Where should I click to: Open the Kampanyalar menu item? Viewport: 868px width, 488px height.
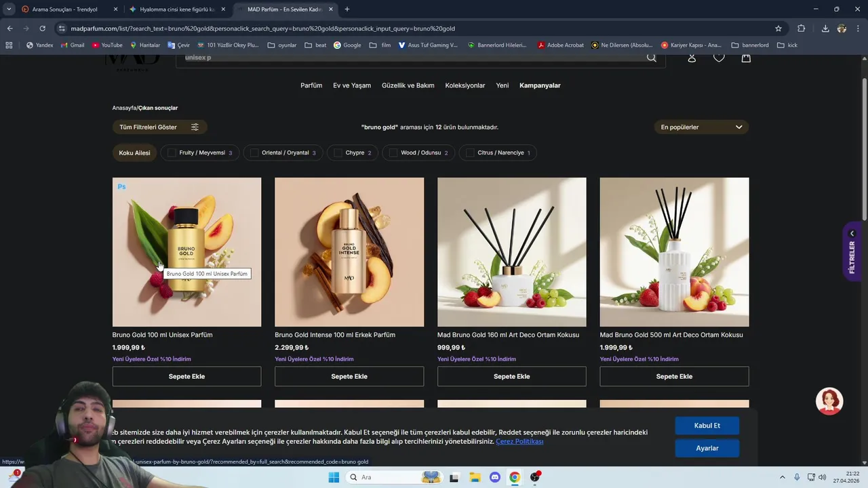[x=540, y=85]
